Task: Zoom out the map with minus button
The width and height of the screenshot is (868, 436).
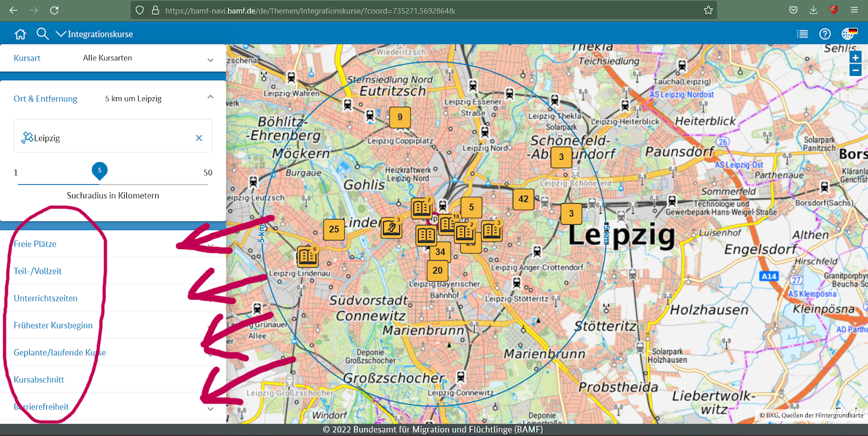Action: click(856, 71)
